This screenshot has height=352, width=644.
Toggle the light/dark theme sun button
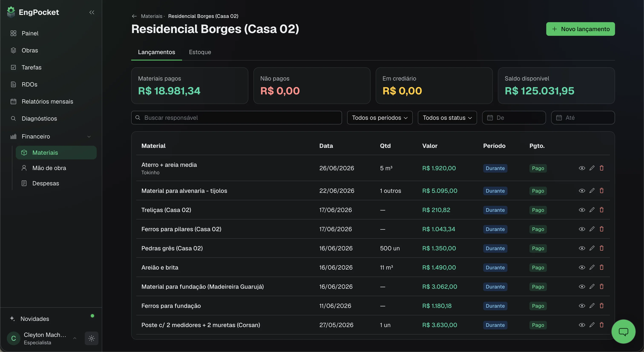(x=92, y=338)
